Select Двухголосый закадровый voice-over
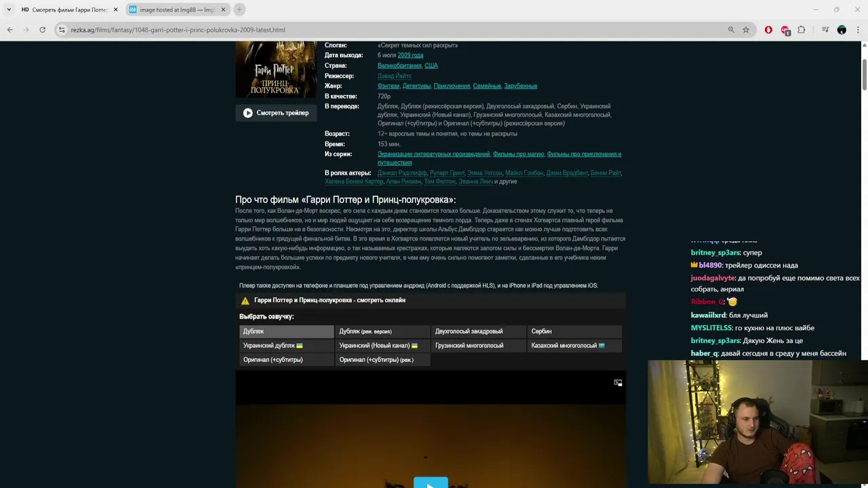 point(479,331)
